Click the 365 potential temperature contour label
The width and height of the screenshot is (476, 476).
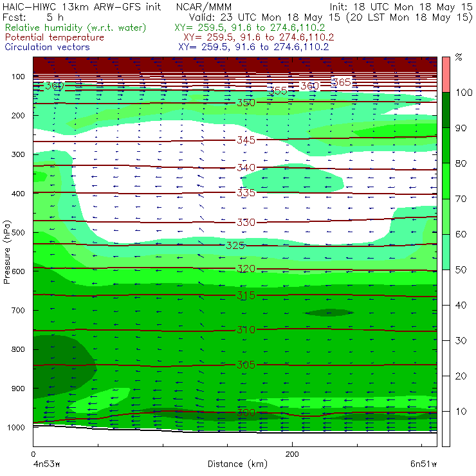coord(341,82)
